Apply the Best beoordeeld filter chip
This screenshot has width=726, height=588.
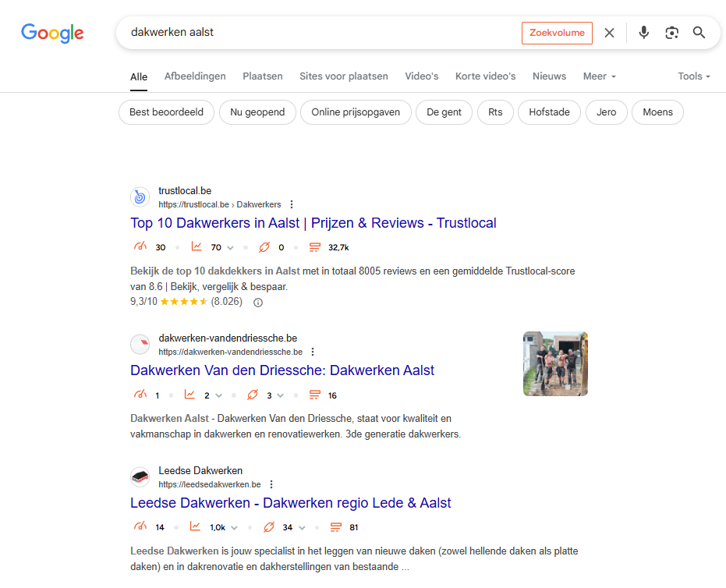coord(166,112)
